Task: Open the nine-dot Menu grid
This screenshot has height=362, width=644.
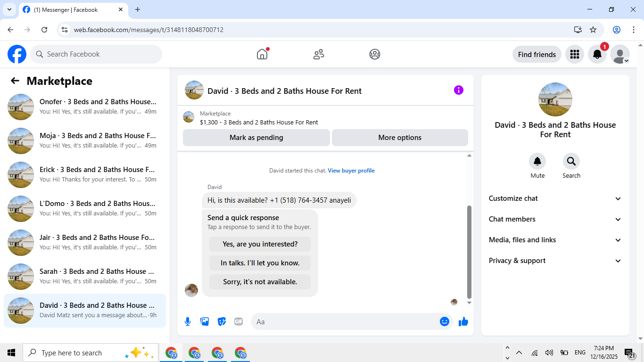Action: (x=574, y=54)
